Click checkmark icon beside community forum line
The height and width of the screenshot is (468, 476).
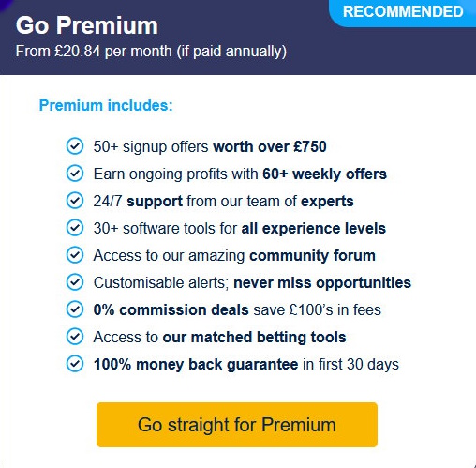(75, 255)
